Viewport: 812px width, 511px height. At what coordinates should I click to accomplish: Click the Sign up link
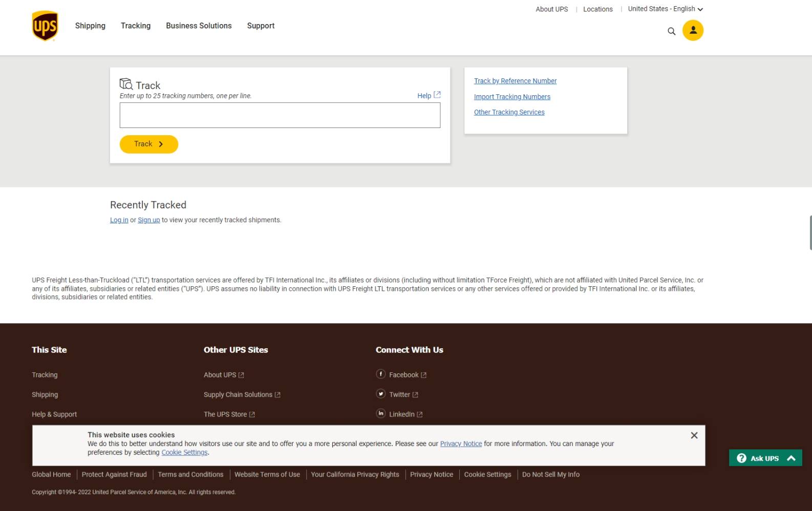[x=148, y=220]
